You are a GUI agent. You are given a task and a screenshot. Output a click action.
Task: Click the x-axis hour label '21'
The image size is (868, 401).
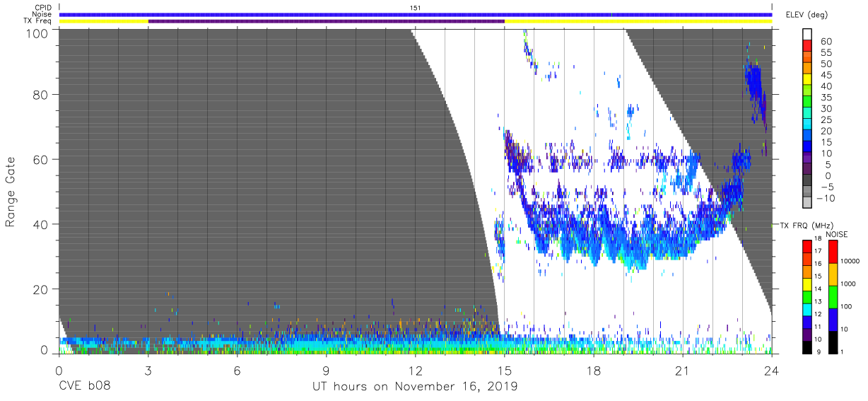683,370
